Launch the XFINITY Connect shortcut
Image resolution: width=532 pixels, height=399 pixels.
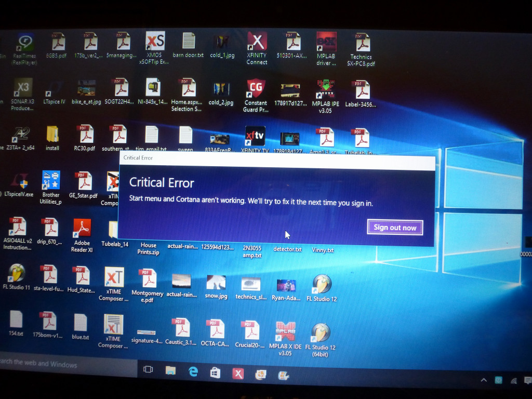pyautogui.click(x=257, y=48)
